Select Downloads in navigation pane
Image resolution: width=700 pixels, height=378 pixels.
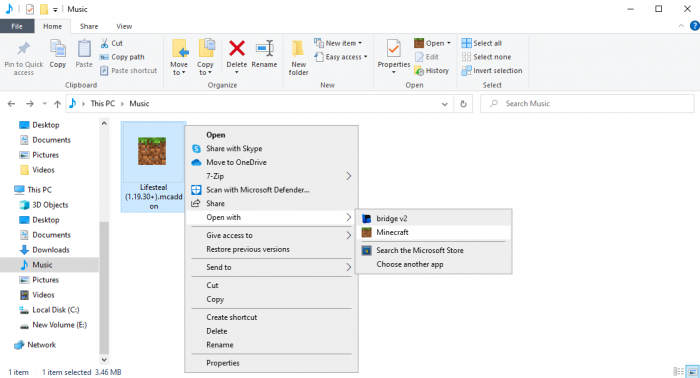tap(50, 250)
